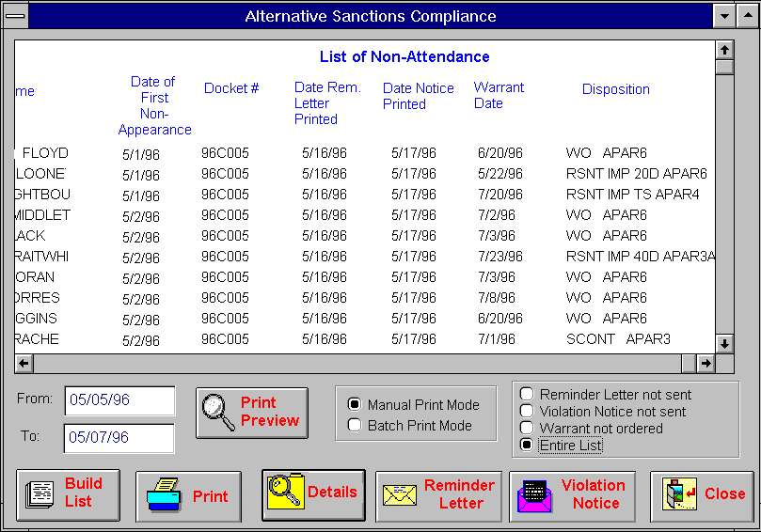Choose Violation Notice not sent filter

click(528, 412)
